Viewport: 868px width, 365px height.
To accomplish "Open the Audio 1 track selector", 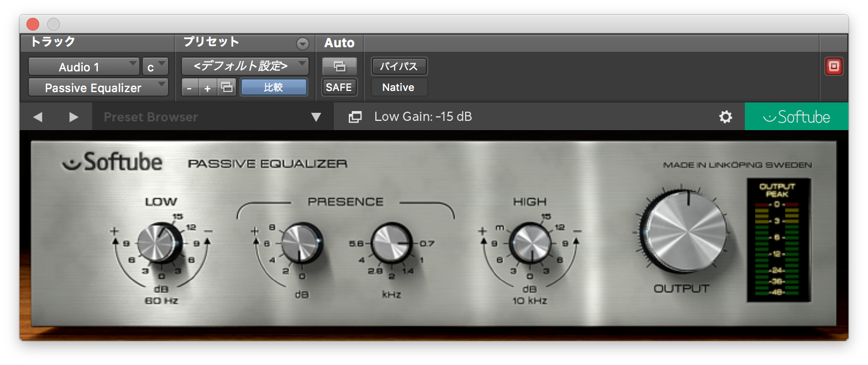I will 83,66.
